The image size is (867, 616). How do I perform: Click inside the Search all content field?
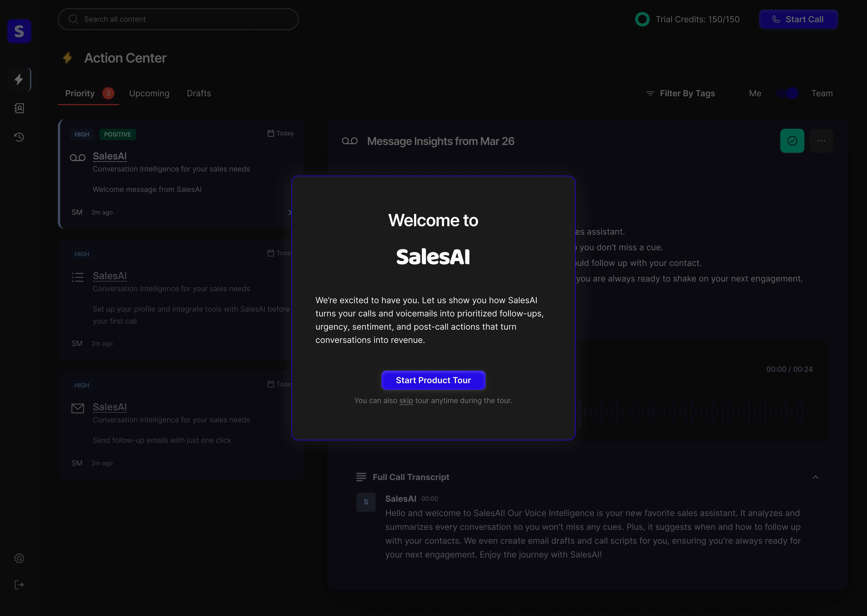click(x=178, y=19)
